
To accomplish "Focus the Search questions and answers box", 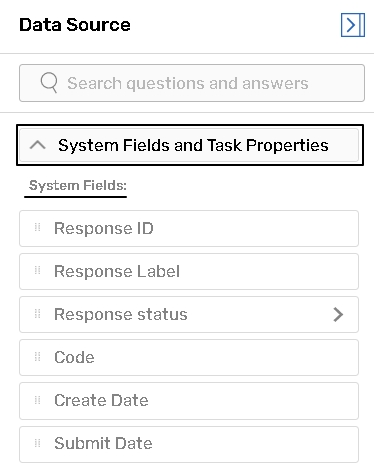I will click(x=192, y=83).
